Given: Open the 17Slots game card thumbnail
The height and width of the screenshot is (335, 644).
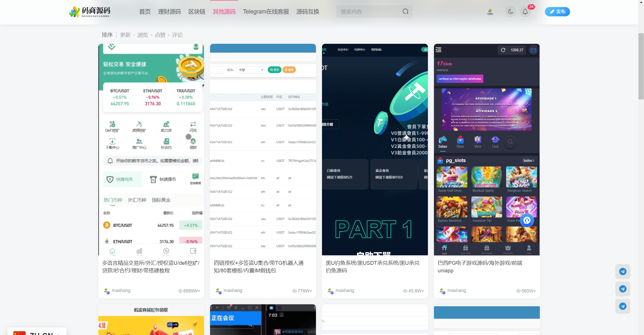Looking at the screenshot, I should (487, 150).
